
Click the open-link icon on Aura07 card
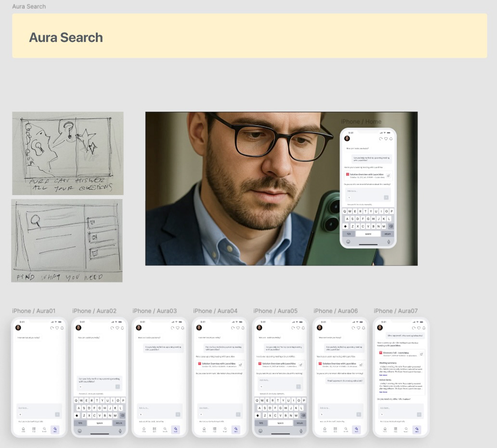[x=421, y=354]
